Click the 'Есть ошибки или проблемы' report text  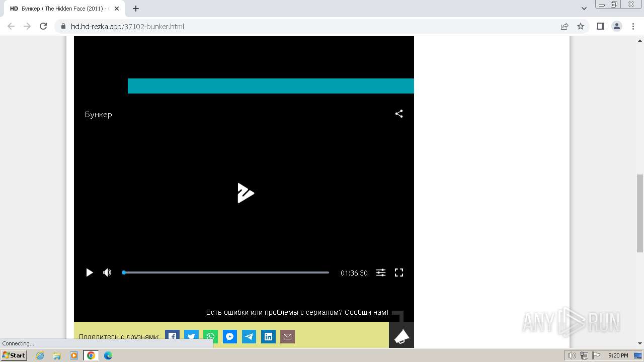click(297, 312)
